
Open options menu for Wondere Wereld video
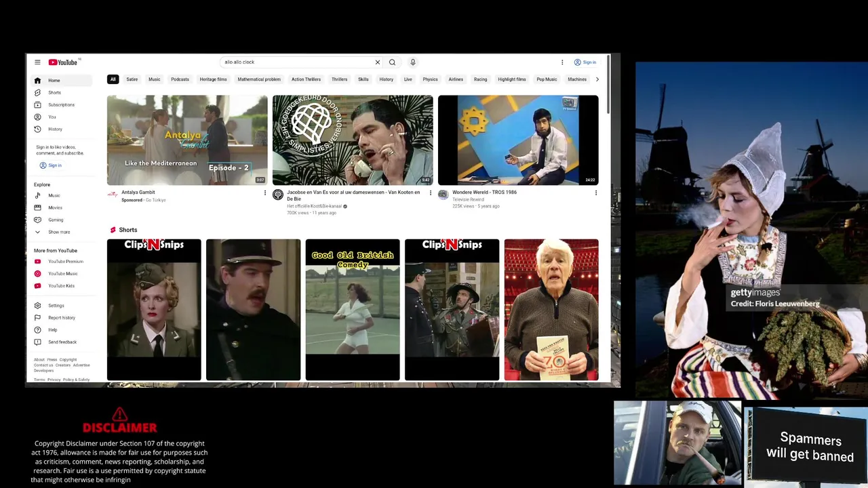[596, 193]
